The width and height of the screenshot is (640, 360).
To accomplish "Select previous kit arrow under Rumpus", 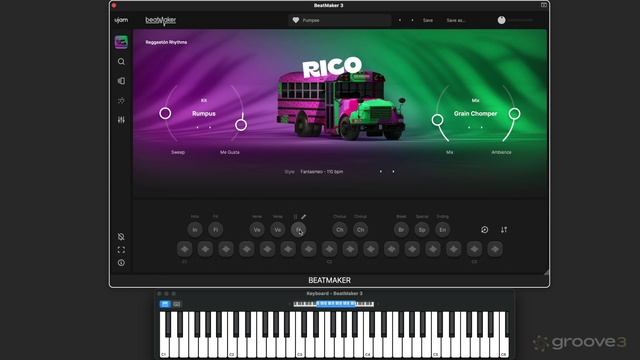I will [x=198, y=127].
